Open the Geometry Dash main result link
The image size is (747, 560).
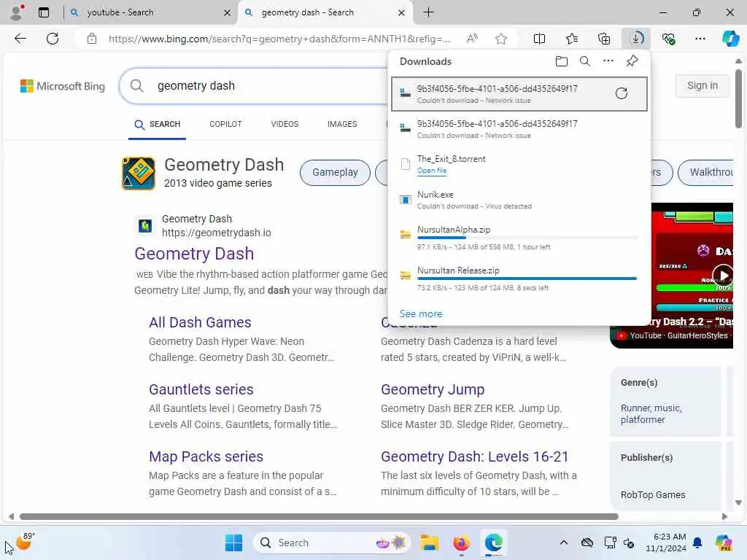194,253
